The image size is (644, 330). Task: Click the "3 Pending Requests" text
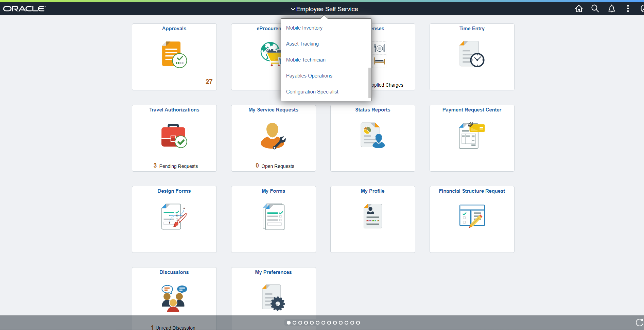[175, 166]
